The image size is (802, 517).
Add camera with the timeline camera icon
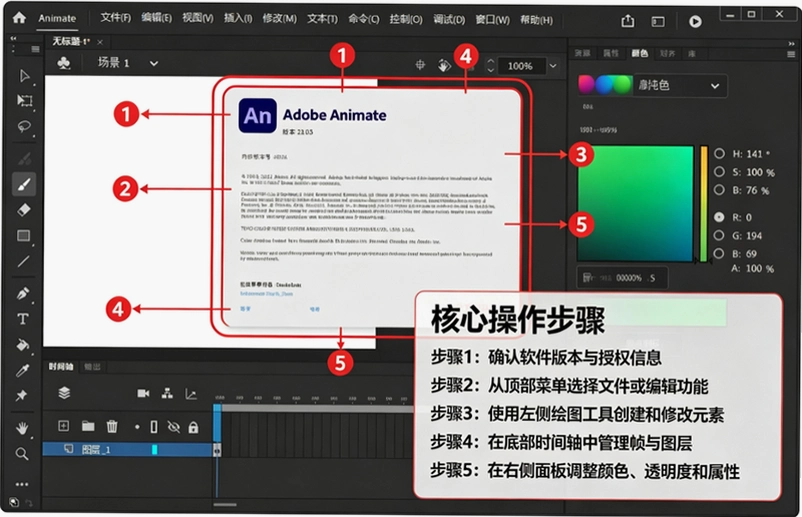click(143, 393)
